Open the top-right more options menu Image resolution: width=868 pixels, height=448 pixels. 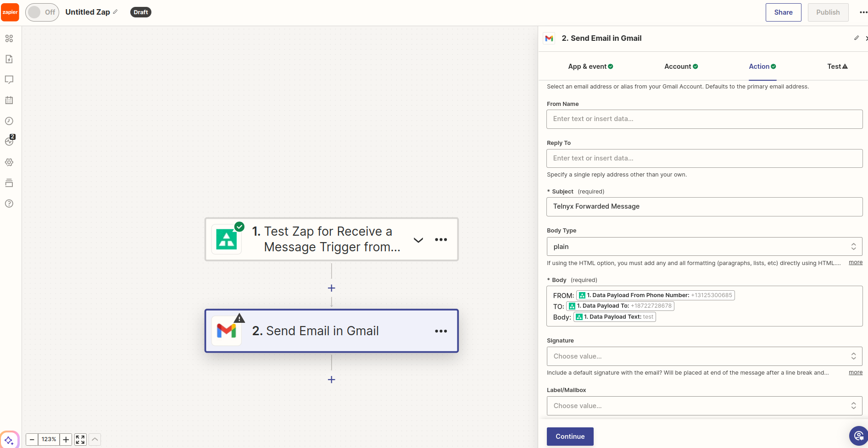coord(863,12)
